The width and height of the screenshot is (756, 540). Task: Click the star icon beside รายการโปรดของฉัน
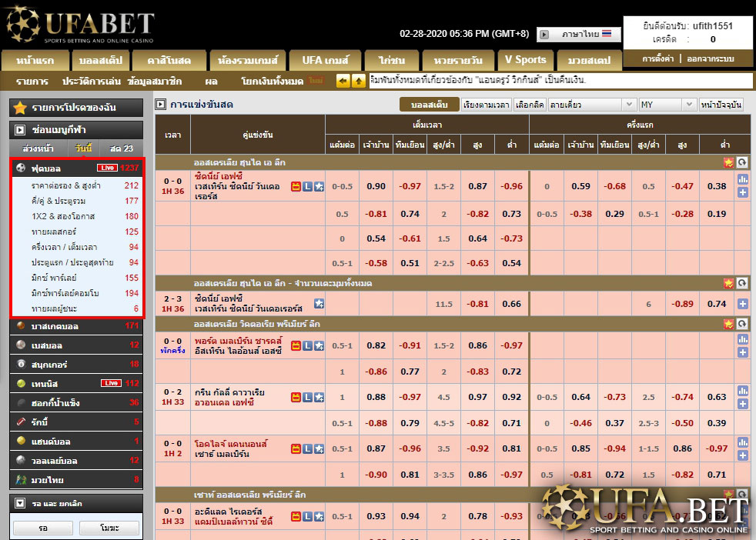click(20, 108)
